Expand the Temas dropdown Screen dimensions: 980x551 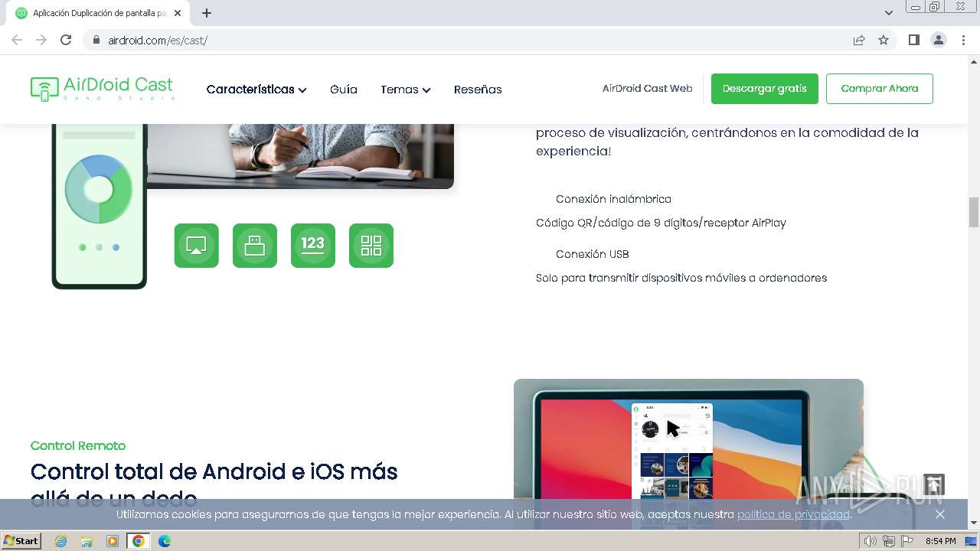coord(406,90)
